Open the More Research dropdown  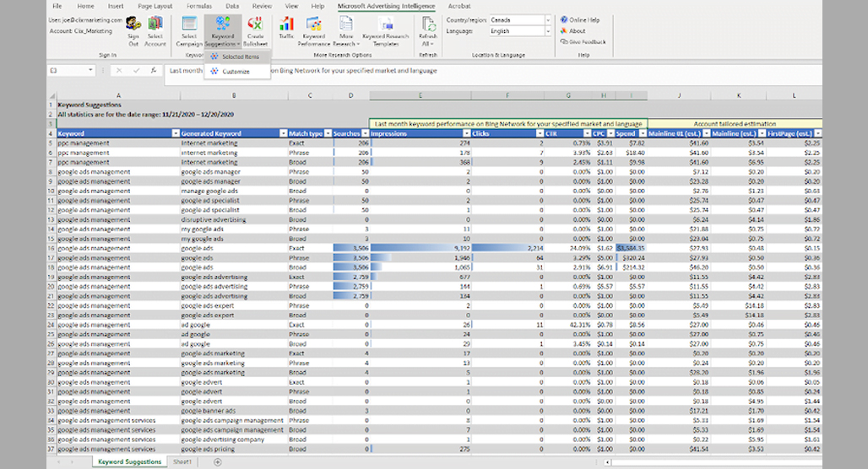click(346, 31)
